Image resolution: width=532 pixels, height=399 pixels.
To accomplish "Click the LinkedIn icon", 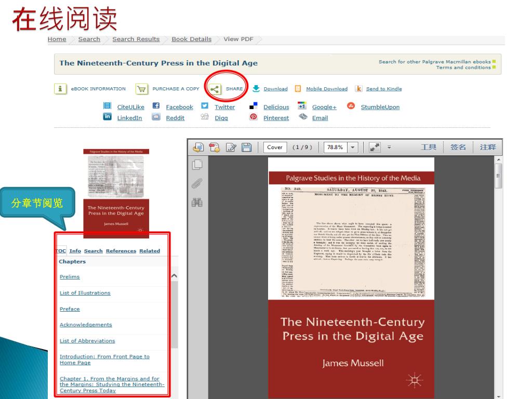I will point(107,117).
